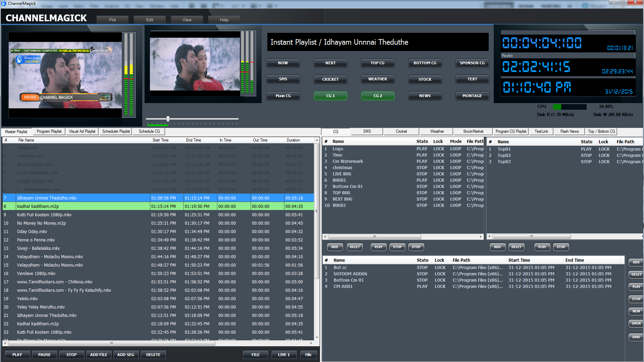The height and width of the screenshot is (362, 644).
Task: Activate the TOP CG button
Action: coord(378,63)
